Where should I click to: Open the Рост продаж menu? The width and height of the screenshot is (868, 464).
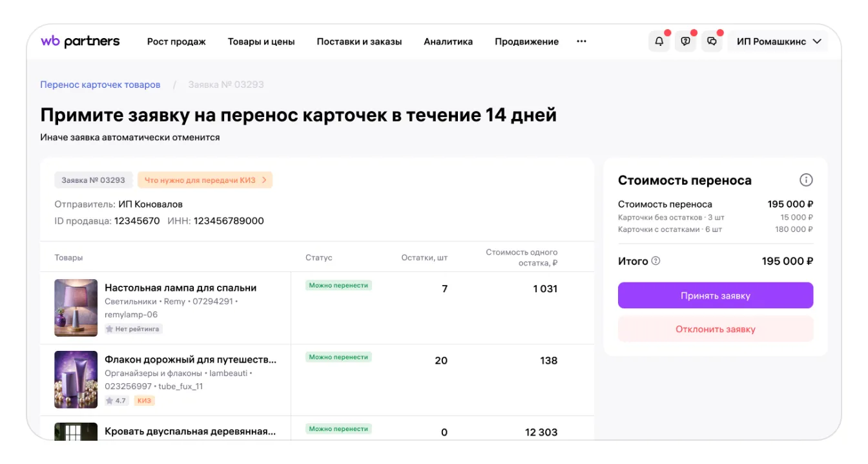[x=176, y=41]
